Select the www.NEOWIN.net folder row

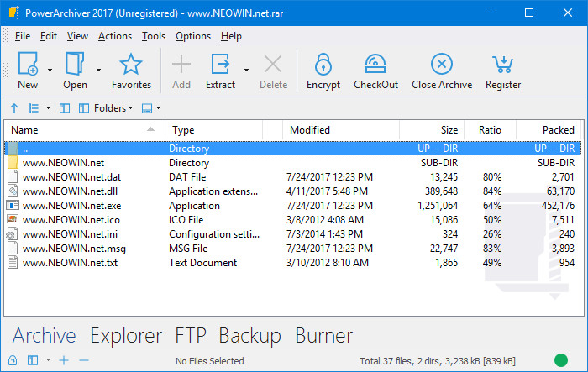(x=293, y=163)
